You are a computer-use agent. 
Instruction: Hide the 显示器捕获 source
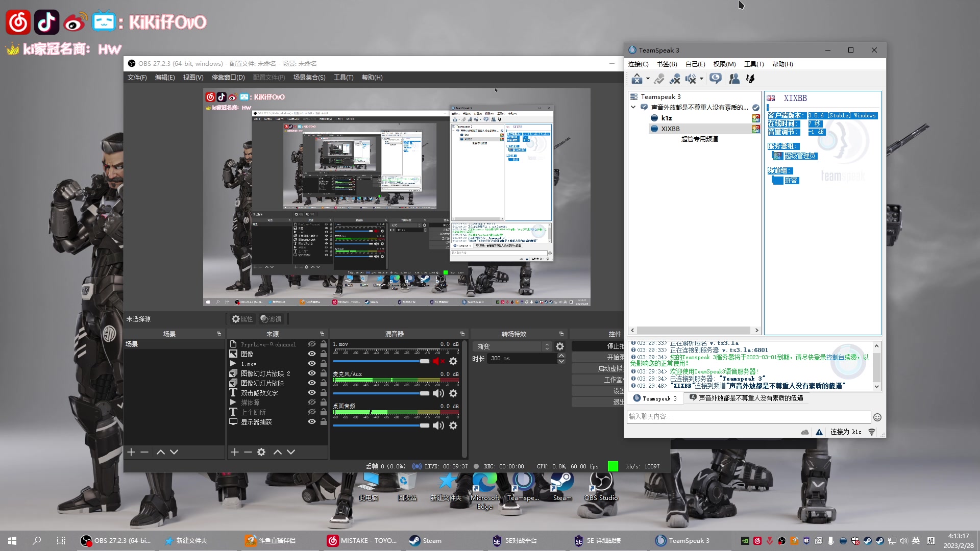(312, 422)
